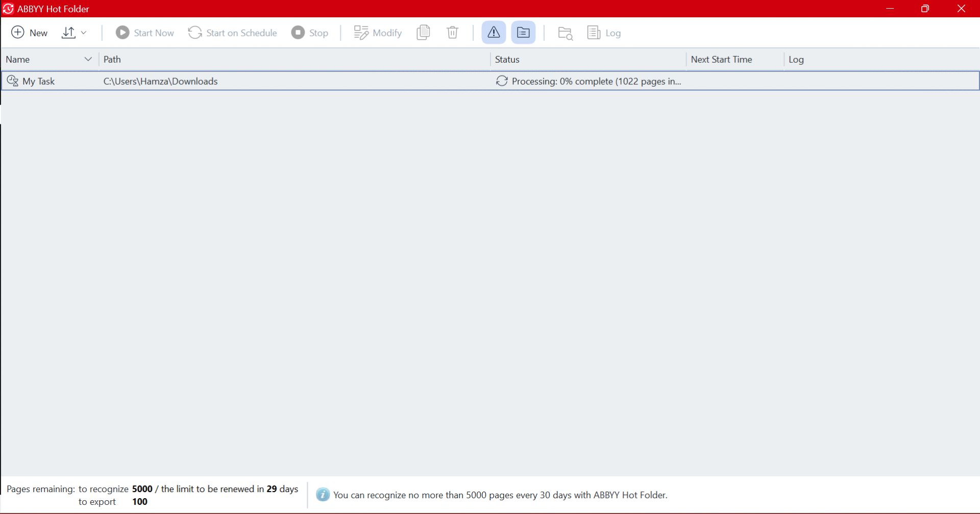
Task: Click the processing refresh spinner icon
Action: (x=502, y=81)
